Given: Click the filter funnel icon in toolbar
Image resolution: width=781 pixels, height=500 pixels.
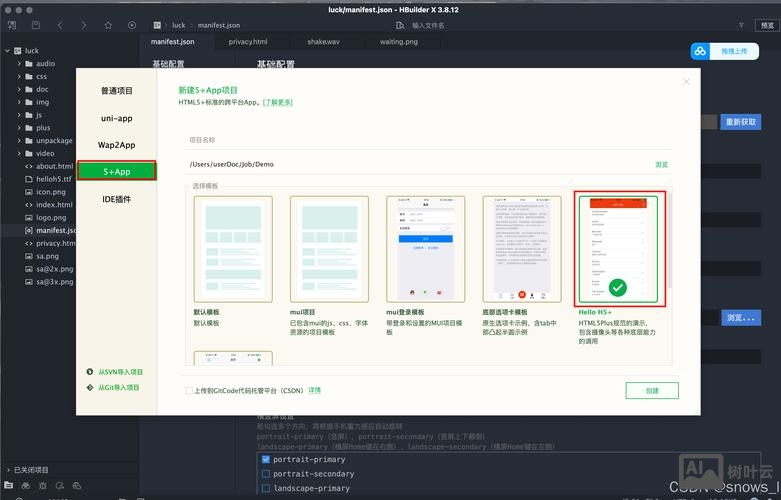Looking at the screenshot, I should (741, 25).
